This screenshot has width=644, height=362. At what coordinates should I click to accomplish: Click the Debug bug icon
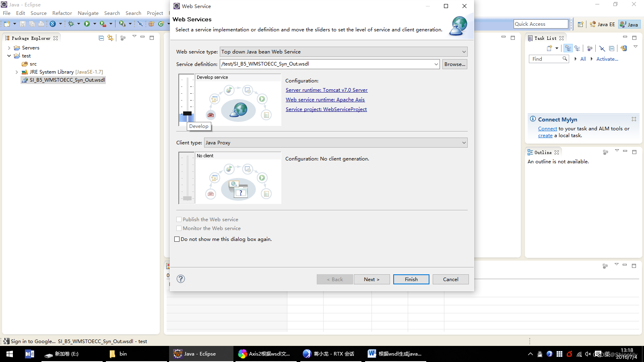click(71, 24)
